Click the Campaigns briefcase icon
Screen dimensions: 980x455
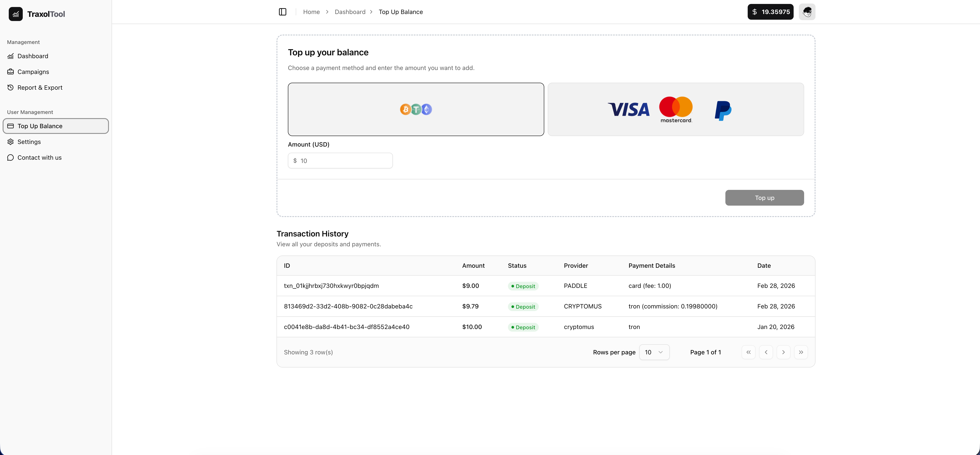pyautogui.click(x=11, y=72)
